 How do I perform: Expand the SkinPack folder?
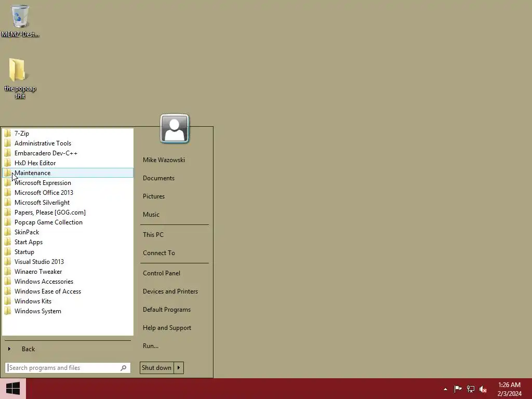coord(68,232)
